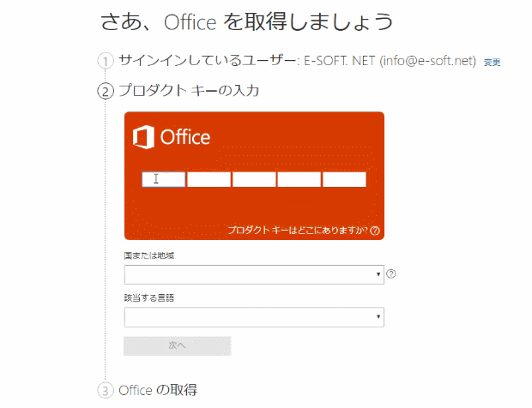The width and height of the screenshot is (532, 408).
Task: Focus the first product key field
Action: pyautogui.click(x=164, y=179)
